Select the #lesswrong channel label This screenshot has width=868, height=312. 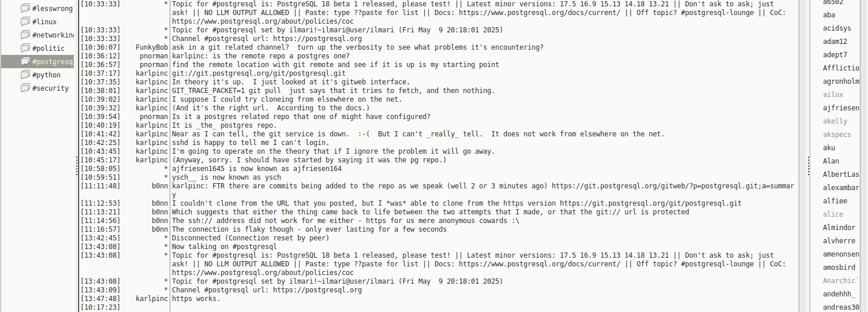[53, 9]
